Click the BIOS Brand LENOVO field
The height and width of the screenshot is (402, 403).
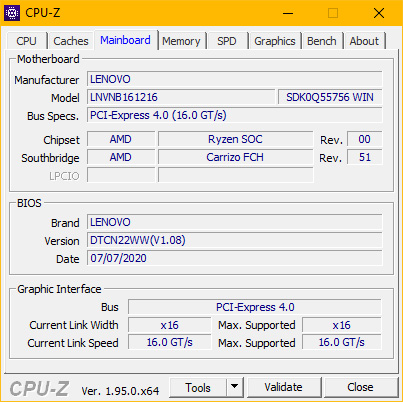(x=235, y=222)
